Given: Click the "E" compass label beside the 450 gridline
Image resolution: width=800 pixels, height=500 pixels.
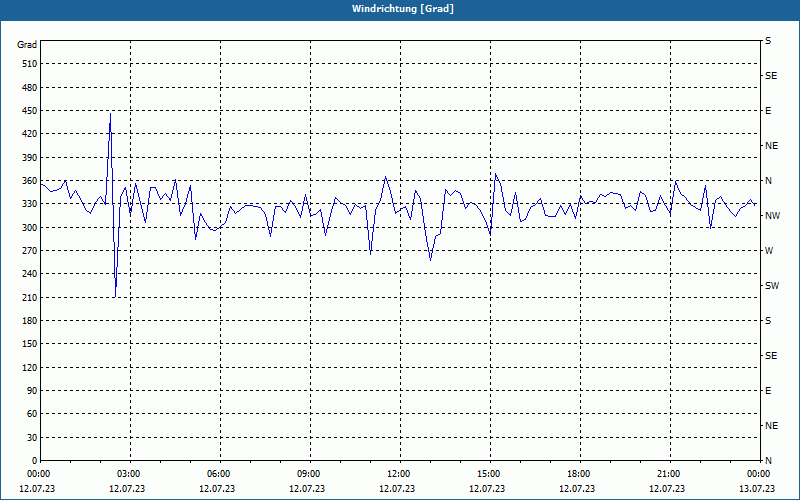Looking at the screenshot, I should pyautogui.click(x=768, y=111).
